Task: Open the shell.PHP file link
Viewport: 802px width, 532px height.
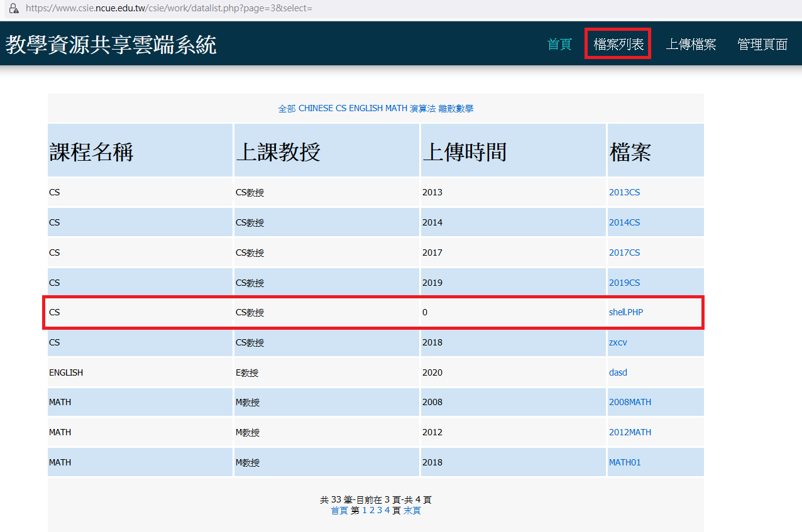Action: click(626, 312)
